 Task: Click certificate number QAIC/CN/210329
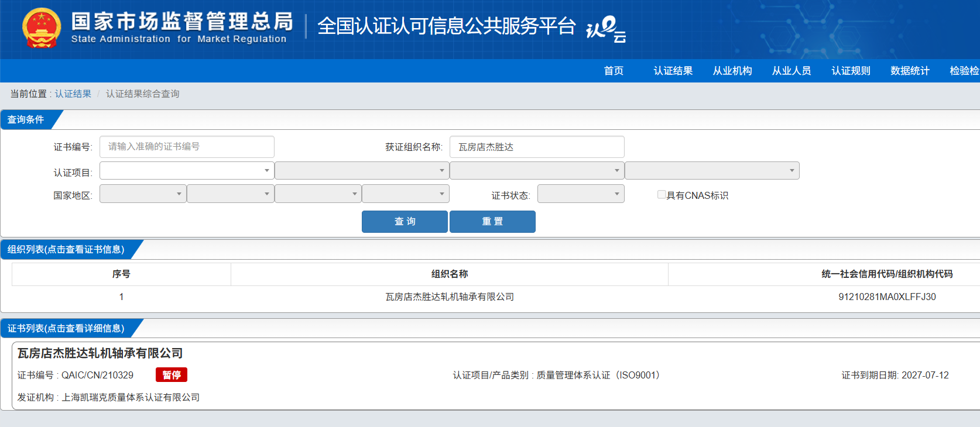[97, 375]
